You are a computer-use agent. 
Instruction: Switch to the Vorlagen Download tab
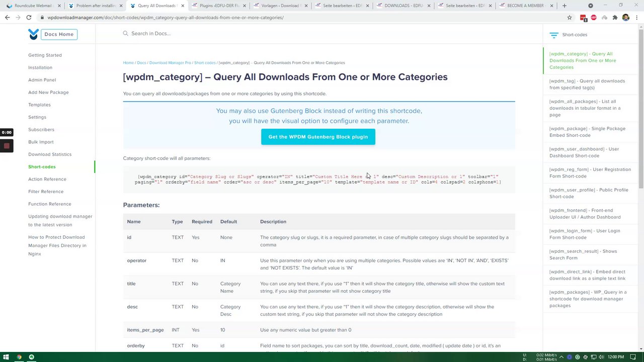click(281, 6)
